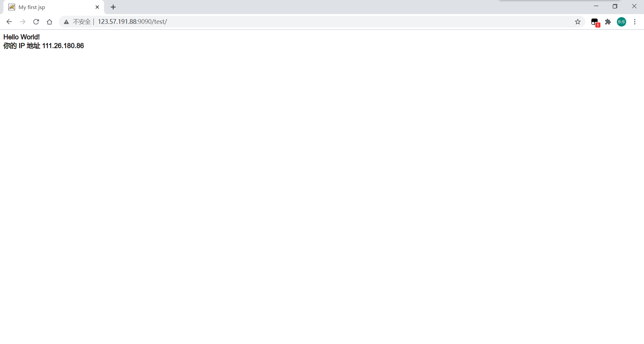This screenshot has width=644, height=344.
Task: Open a new tab with the plus button
Action: (113, 7)
